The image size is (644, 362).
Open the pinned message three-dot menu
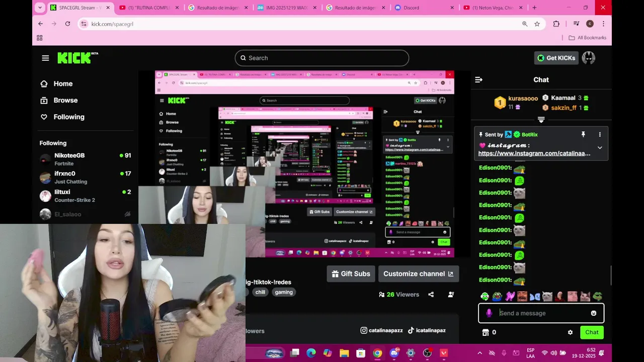[x=600, y=134]
